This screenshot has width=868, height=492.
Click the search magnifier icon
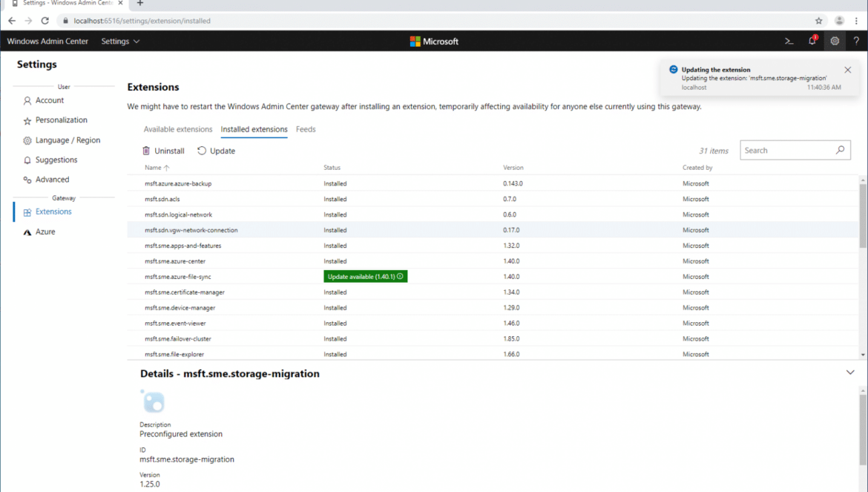click(x=840, y=150)
